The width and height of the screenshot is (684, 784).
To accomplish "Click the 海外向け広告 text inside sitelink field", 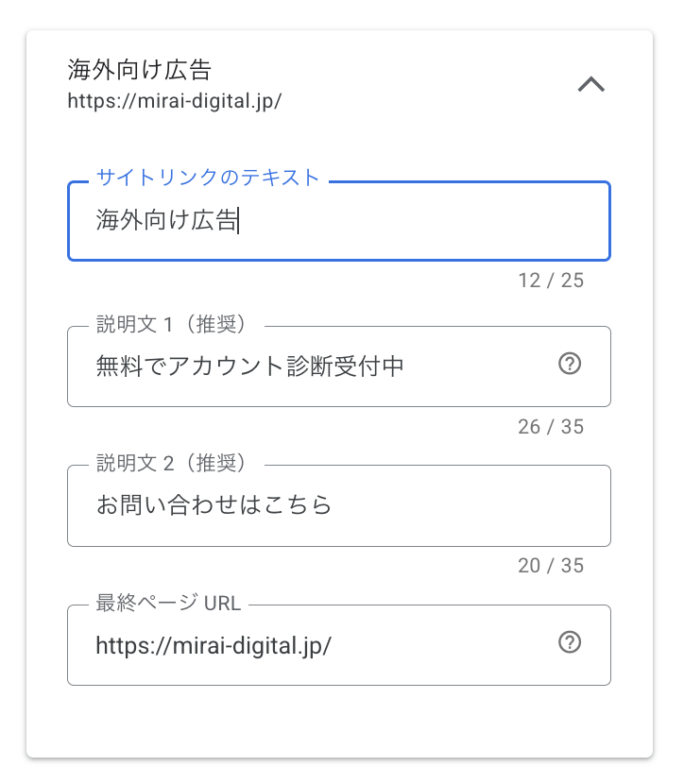I will tap(166, 221).
